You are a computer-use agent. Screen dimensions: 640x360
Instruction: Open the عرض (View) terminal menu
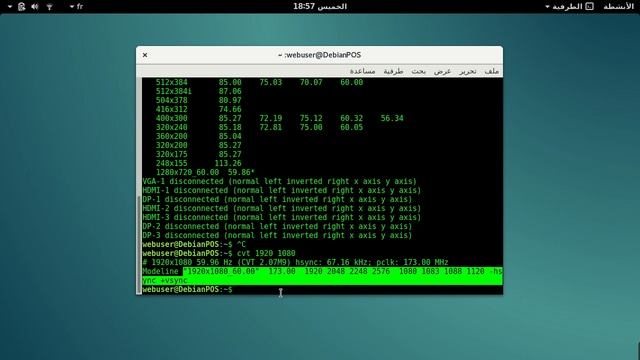click(442, 71)
